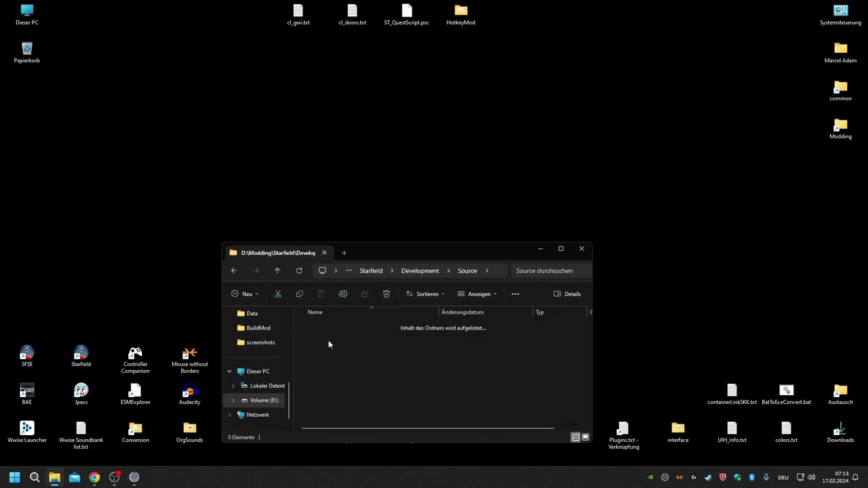This screenshot has height=488, width=868.
Task: Click the Rename icon in toolbar
Action: click(343, 294)
